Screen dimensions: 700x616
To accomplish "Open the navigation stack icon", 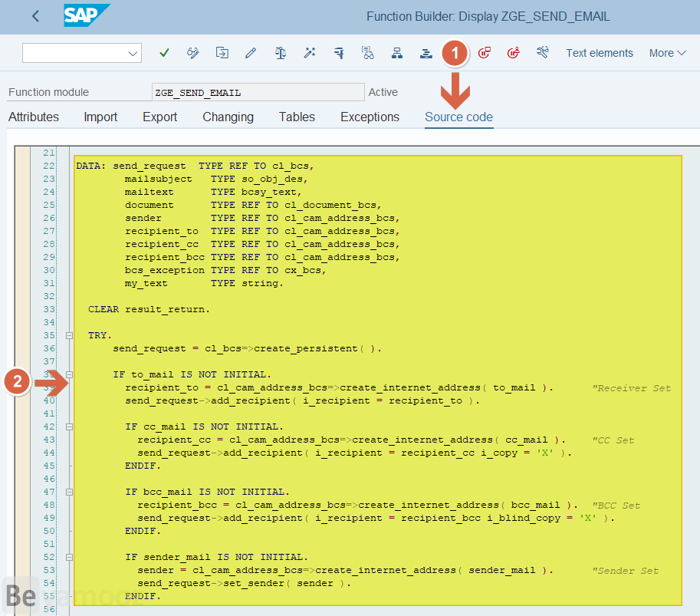I will pos(426,53).
